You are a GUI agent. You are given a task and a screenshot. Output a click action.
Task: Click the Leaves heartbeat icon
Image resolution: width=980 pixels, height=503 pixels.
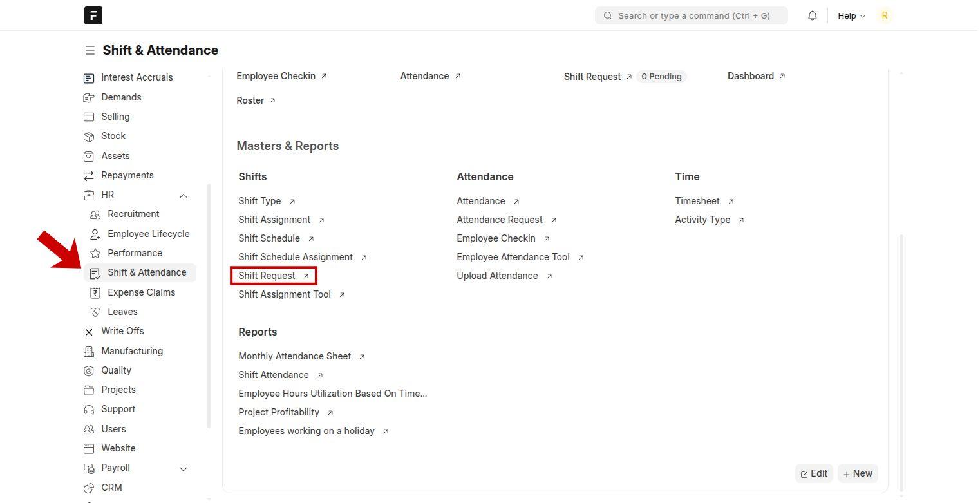click(95, 312)
